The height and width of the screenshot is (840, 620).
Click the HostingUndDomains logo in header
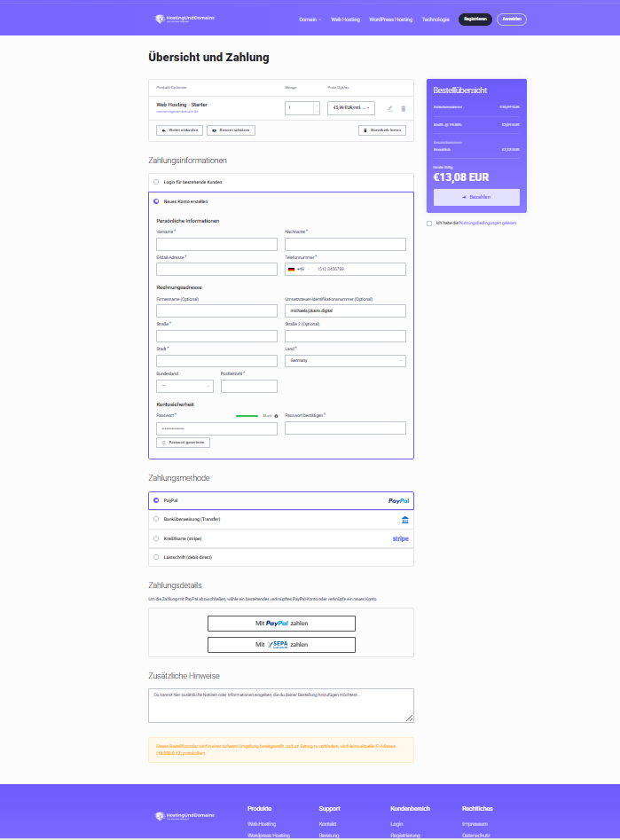(x=184, y=19)
